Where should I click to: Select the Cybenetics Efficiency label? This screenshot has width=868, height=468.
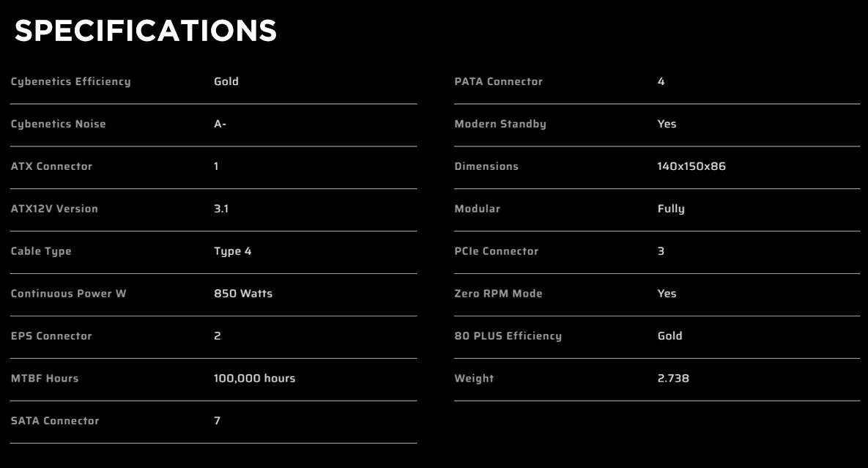tap(71, 82)
